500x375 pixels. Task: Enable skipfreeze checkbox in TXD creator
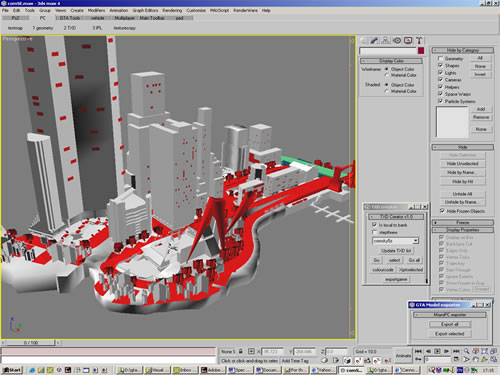(374, 232)
